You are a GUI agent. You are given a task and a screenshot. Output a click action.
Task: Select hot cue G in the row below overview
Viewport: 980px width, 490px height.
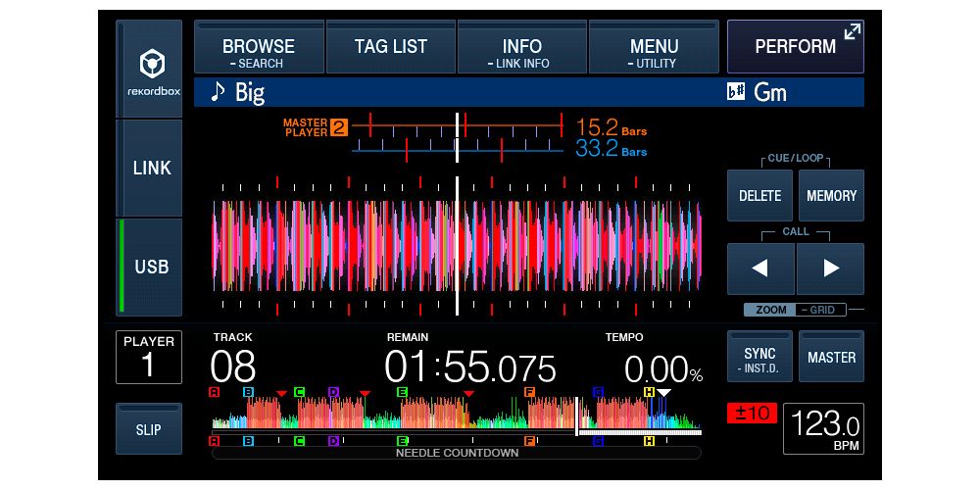598,441
